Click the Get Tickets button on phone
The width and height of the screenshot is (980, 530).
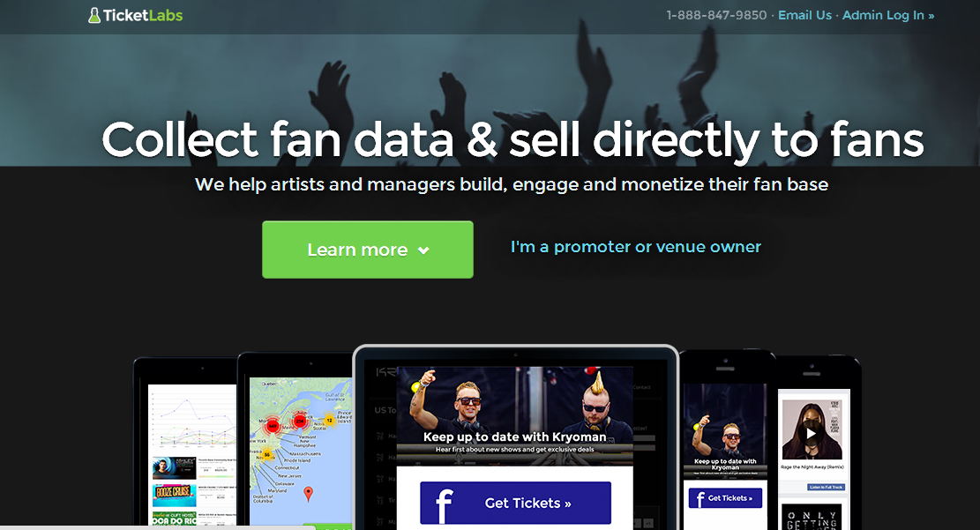point(725,498)
